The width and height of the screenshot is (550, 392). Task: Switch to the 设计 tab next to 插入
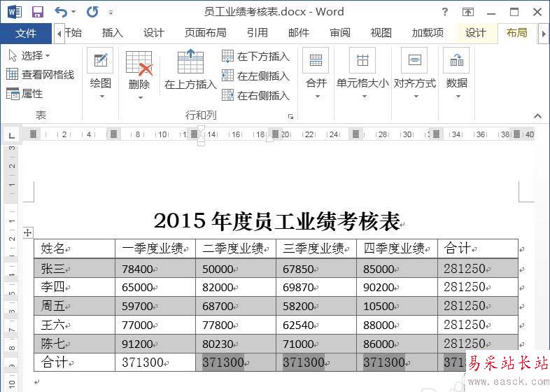(x=154, y=33)
